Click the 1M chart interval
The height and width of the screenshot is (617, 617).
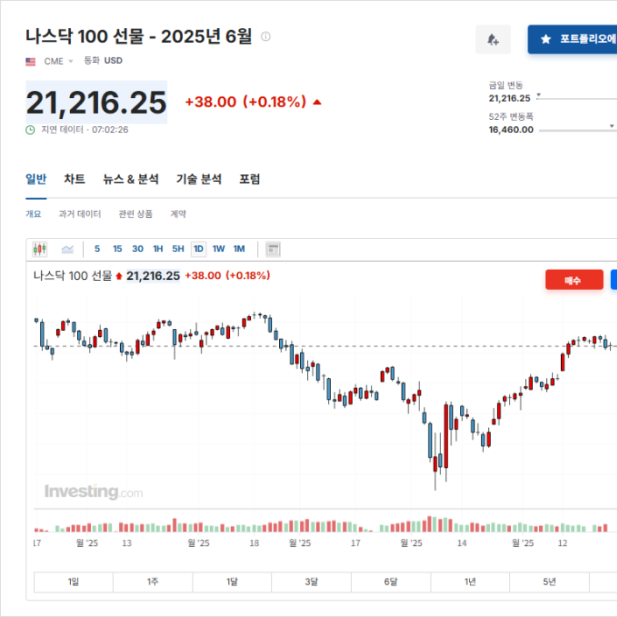pyautogui.click(x=239, y=249)
